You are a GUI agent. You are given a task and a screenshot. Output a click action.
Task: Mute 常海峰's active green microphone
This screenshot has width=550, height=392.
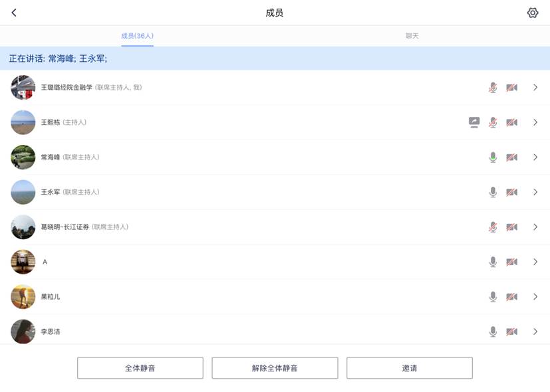click(x=493, y=157)
